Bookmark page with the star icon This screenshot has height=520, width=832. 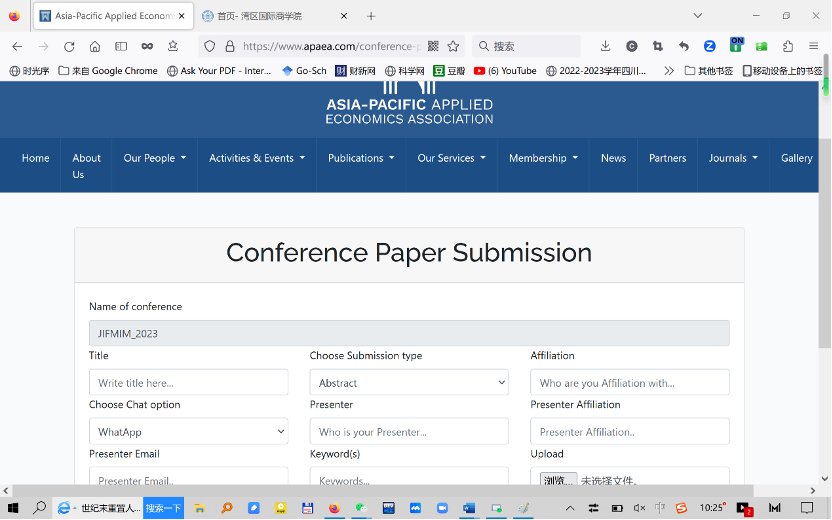pos(453,46)
